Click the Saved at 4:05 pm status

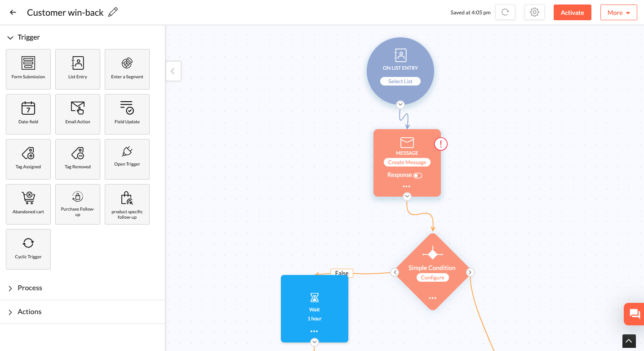tap(471, 13)
